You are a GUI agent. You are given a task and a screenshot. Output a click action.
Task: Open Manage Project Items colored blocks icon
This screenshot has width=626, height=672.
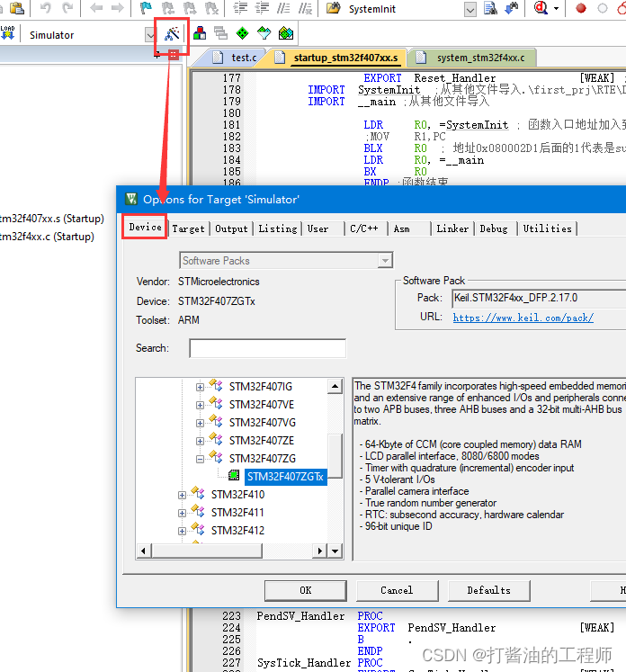200,33
